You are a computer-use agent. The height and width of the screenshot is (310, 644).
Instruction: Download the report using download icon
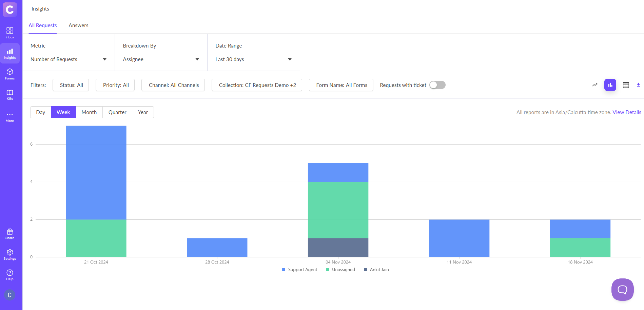coord(638,85)
